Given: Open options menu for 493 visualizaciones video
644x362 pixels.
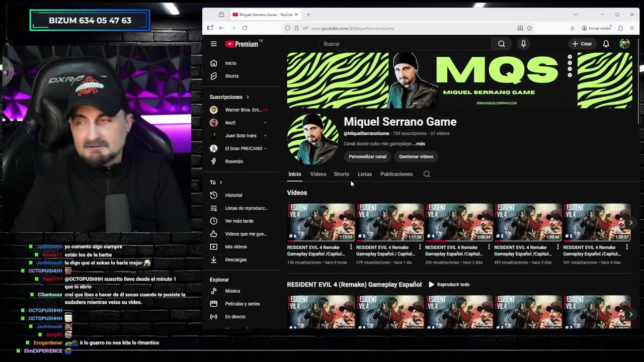Looking at the screenshot, I should (557, 247).
